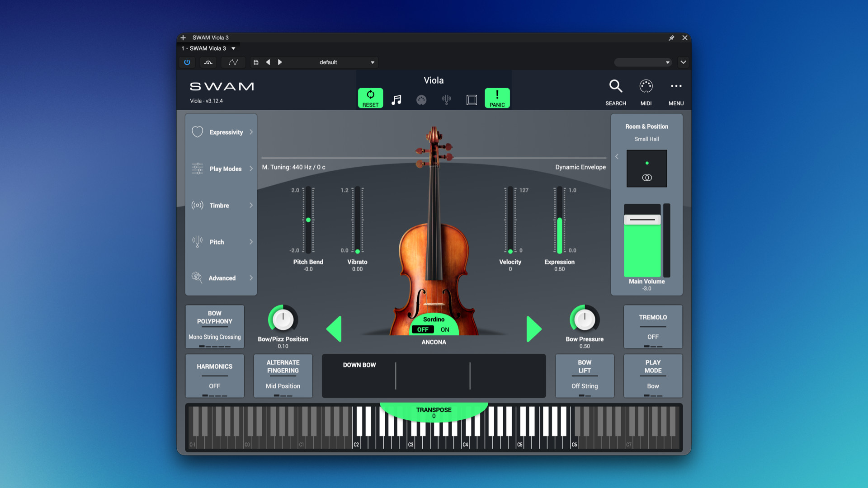868x488 pixels.
Task: Go to previous preset arrow
Action: coord(268,62)
